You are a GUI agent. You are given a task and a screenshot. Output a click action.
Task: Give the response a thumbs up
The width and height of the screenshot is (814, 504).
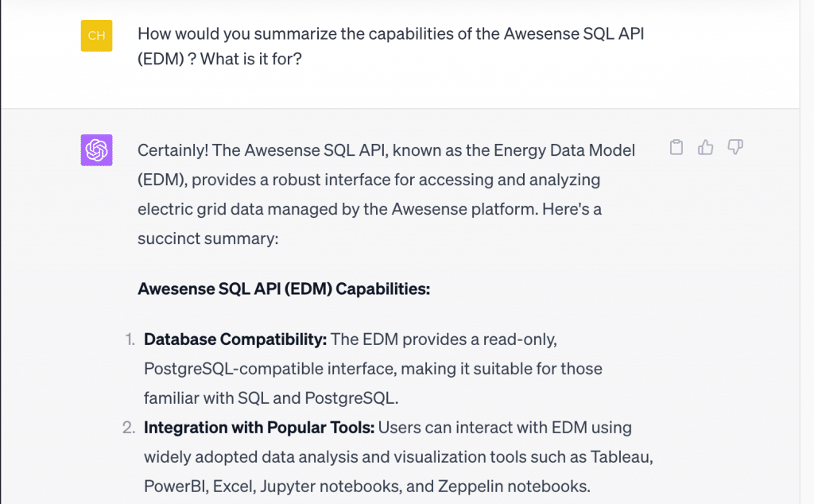pos(706,147)
